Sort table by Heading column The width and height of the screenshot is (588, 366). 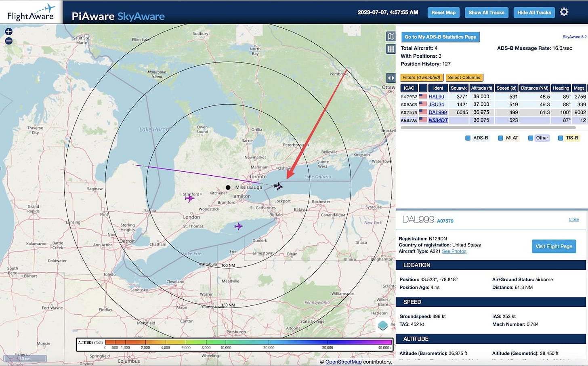pos(561,88)
